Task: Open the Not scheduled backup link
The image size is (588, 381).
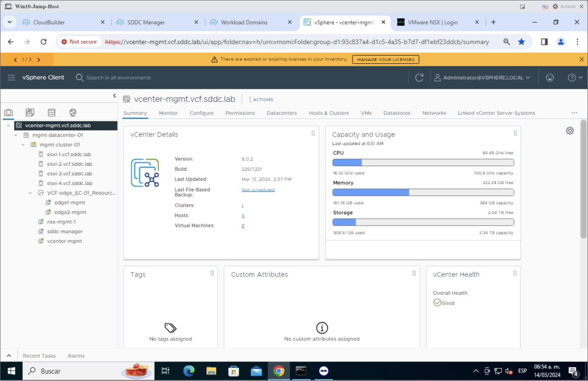Action: [x=258, y=190]
